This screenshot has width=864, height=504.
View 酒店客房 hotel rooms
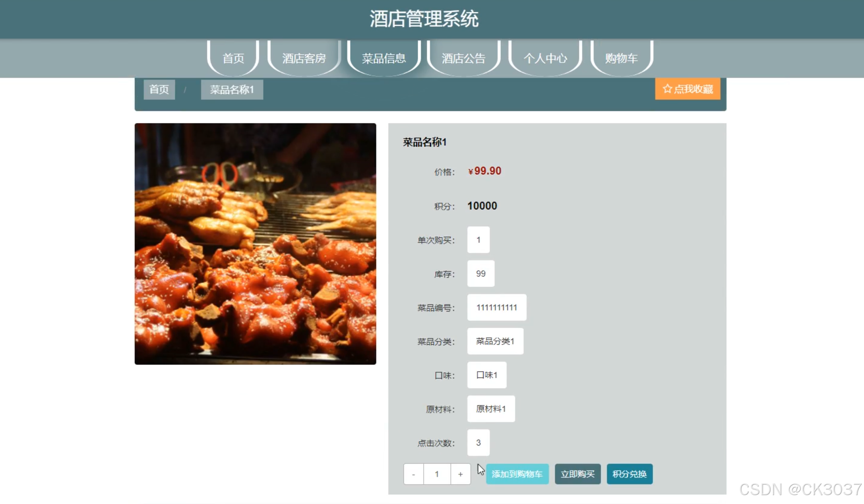pyautogui.click(x=304, y=58)
